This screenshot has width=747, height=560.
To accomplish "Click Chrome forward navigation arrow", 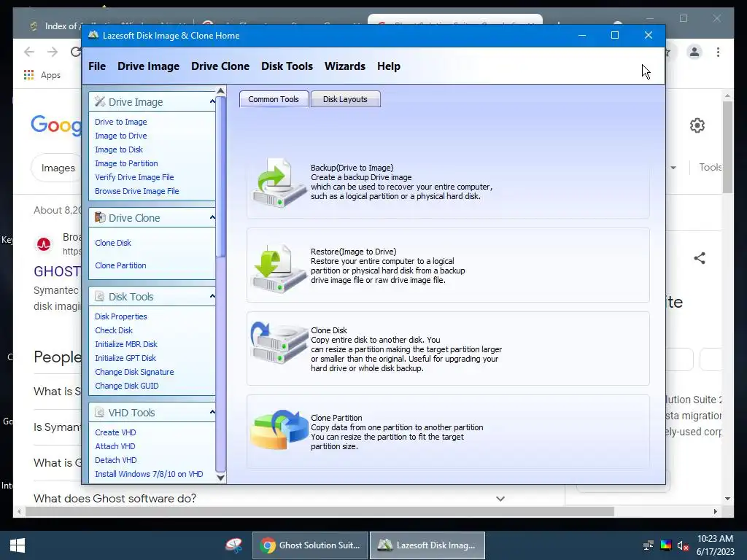I will (53, 52).
